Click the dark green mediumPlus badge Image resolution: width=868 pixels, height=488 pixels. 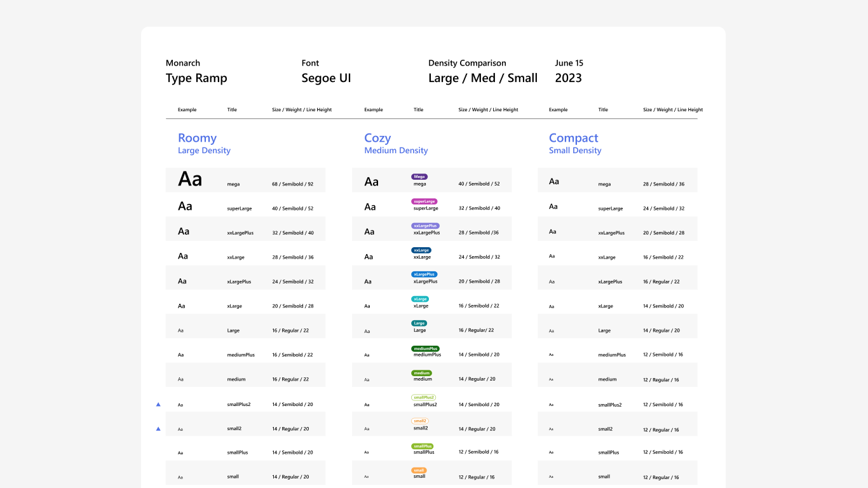[x=425, y=348]
